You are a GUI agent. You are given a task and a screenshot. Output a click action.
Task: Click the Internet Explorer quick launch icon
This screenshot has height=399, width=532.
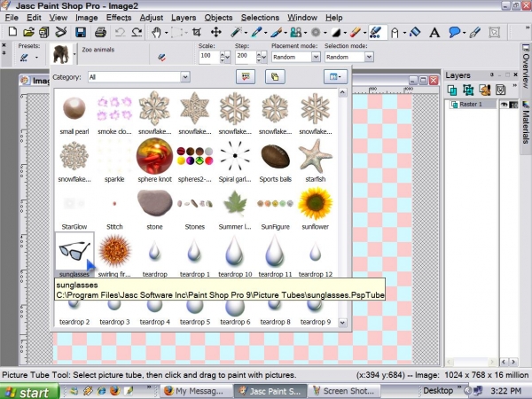click(101, 391)
